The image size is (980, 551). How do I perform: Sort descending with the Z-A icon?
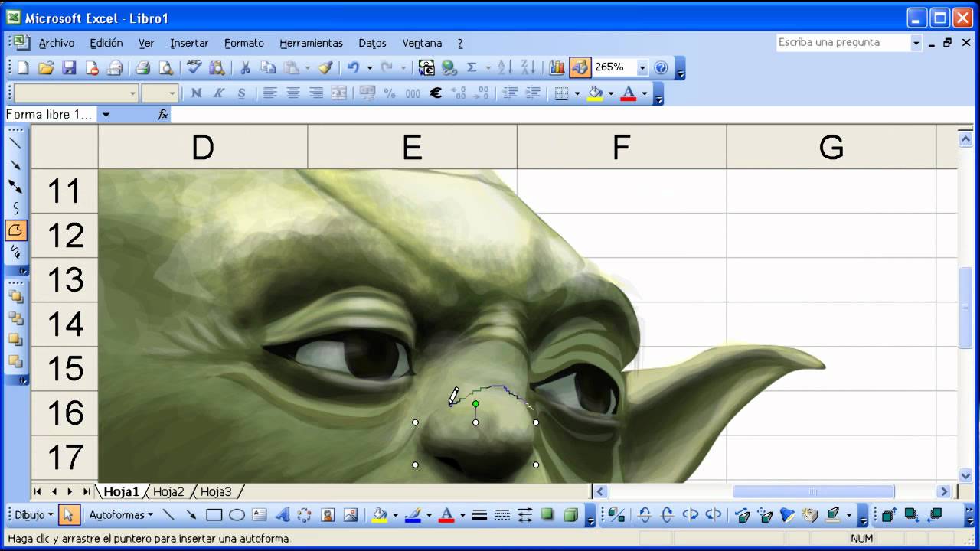click(528, 67)
